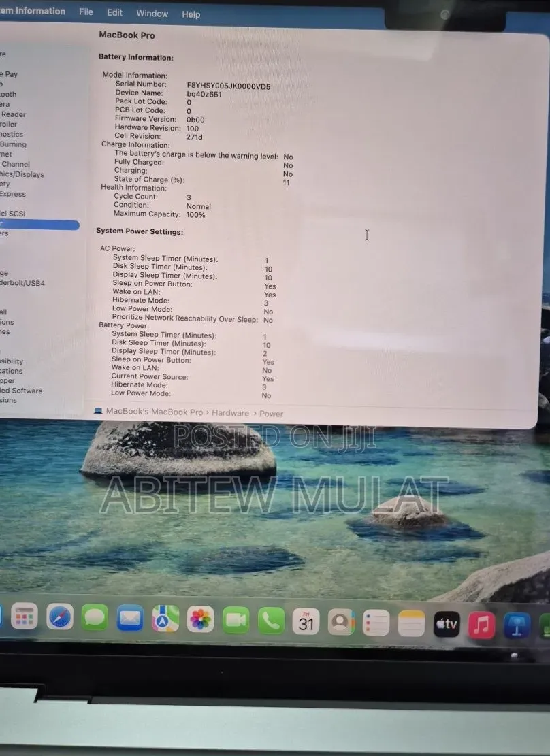Launch Keynote from the dock

(517, 626)
